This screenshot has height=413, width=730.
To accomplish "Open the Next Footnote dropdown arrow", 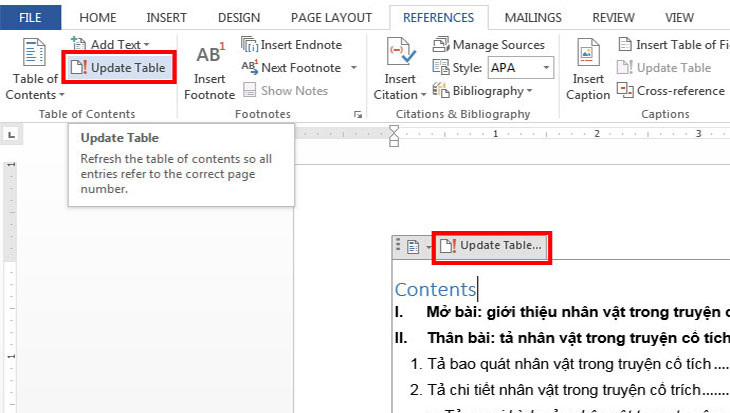I will 353,68.
